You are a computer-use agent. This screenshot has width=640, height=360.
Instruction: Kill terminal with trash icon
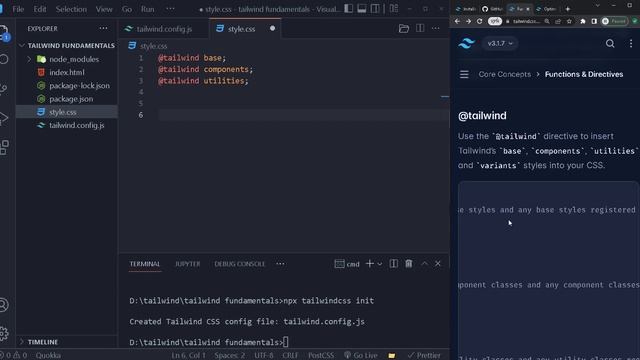409,264
